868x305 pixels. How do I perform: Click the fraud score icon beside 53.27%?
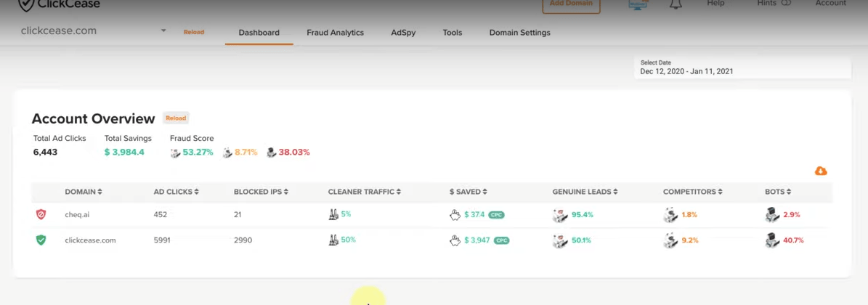coord(176,152)
